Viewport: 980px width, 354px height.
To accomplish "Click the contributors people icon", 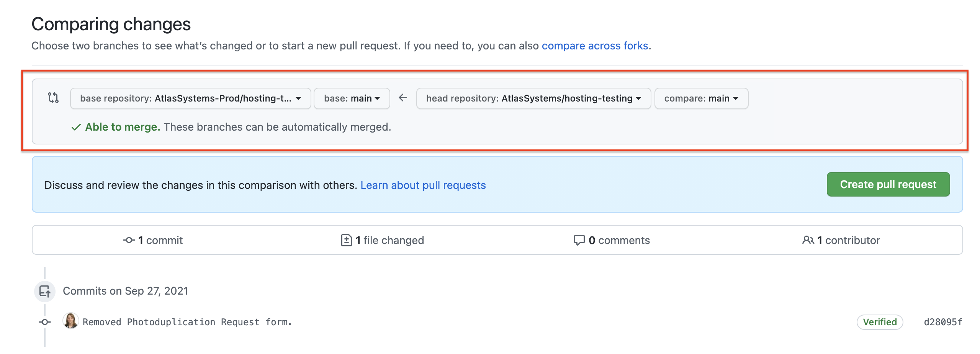I will pyautogui.click(x=808, y=240).
